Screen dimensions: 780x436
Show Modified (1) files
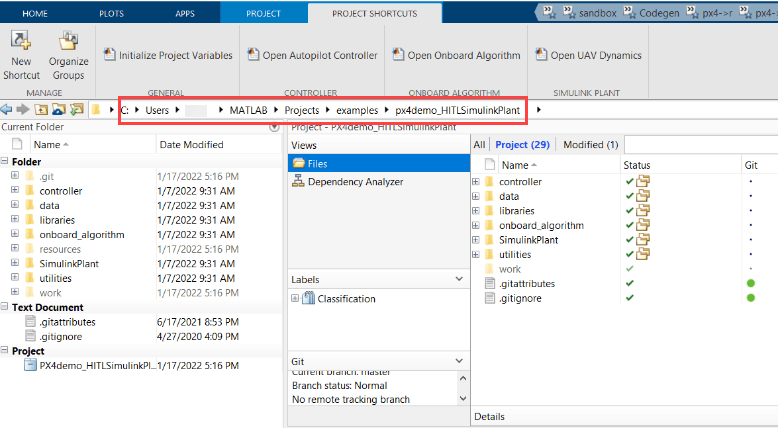(x=590, y=144)
